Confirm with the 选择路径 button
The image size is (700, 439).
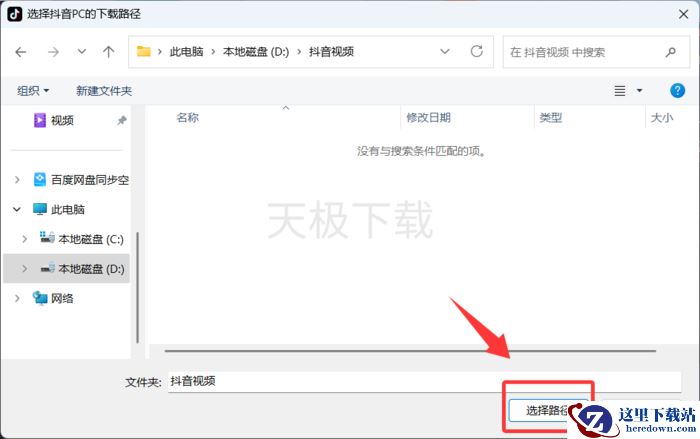548,410
